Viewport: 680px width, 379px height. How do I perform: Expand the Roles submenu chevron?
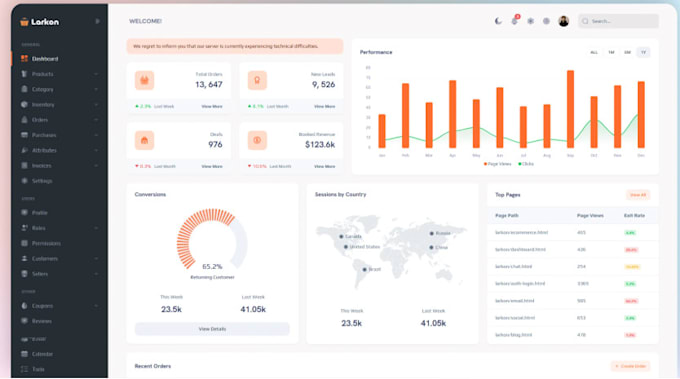click(96, 228)
